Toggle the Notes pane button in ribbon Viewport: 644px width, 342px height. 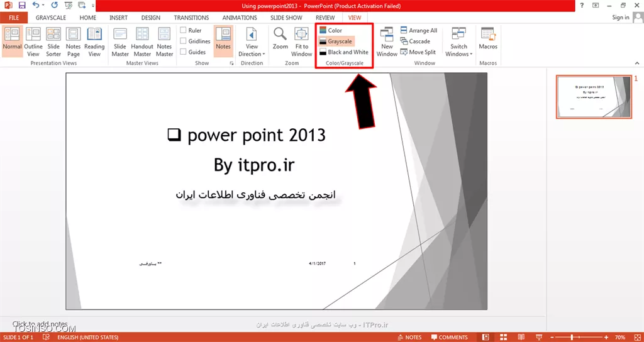(x=223, y=41)
